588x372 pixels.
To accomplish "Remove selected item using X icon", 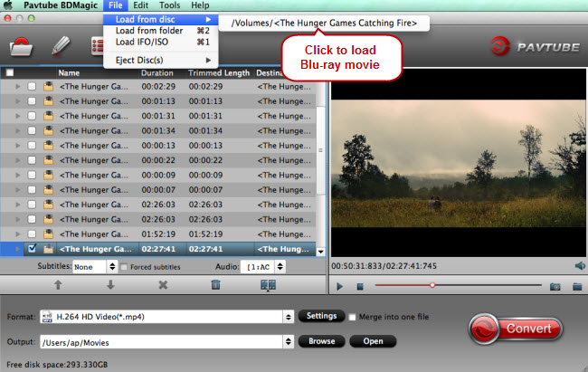I will pyautogui.click(x=163, y=284).
